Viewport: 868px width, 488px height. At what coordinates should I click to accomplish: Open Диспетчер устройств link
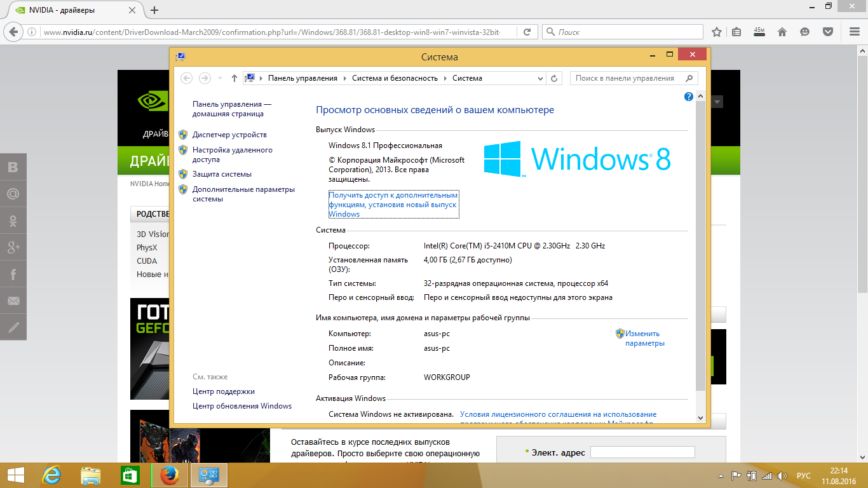229,135
